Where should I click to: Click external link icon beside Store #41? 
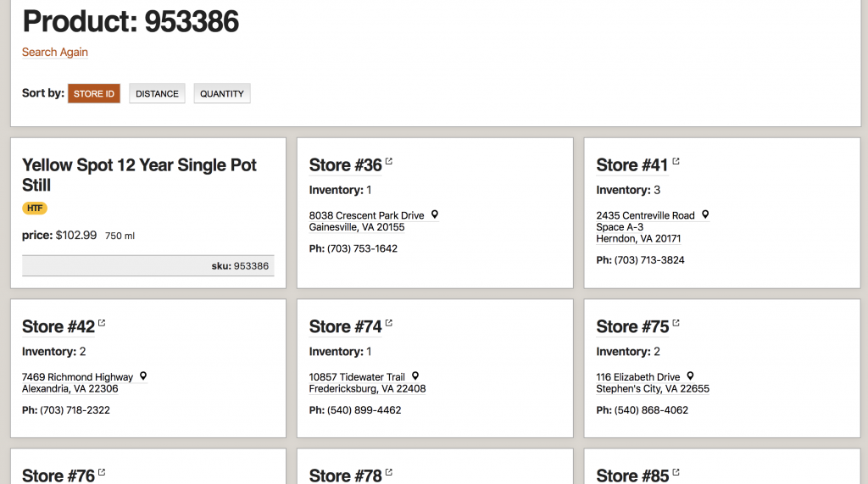coord(676,161)
